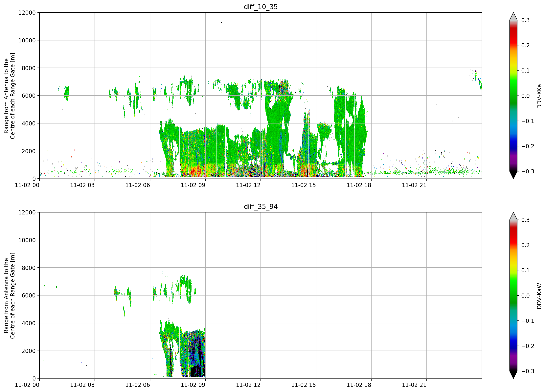Click the −0.2 tick on DDV-XKa colorbar
The image size is (546, 392).
[528, 146]
